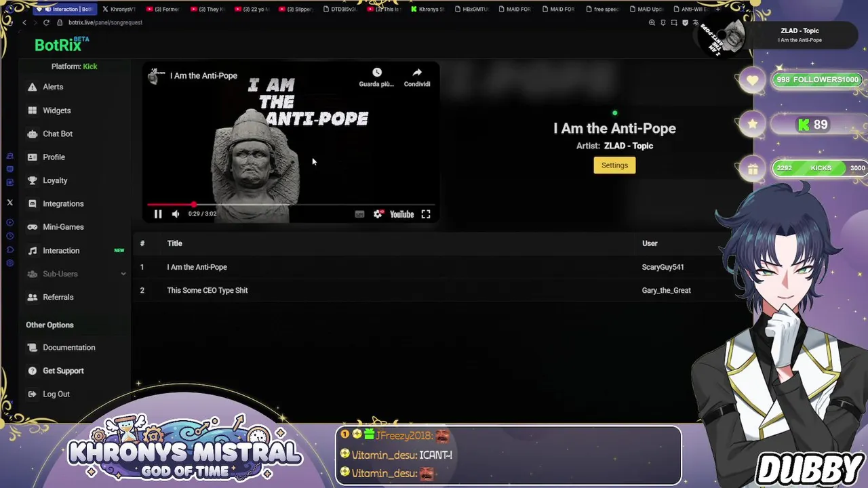Open the Alerts sidebar item
This screenshot has height=488, width=868.
click(x=52, y=87)
